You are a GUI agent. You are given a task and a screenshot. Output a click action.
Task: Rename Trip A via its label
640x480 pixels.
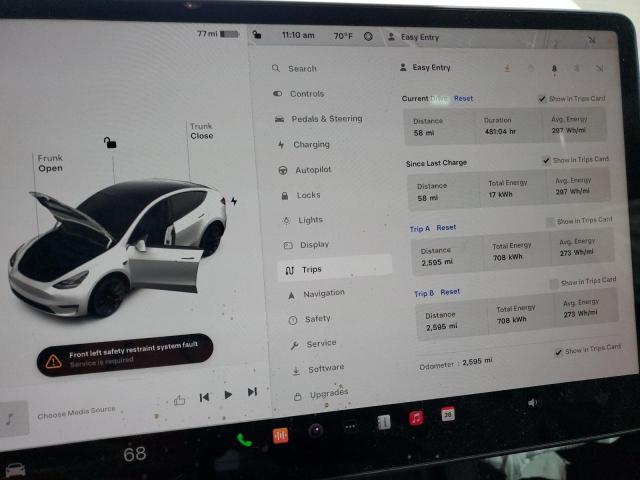420,229
